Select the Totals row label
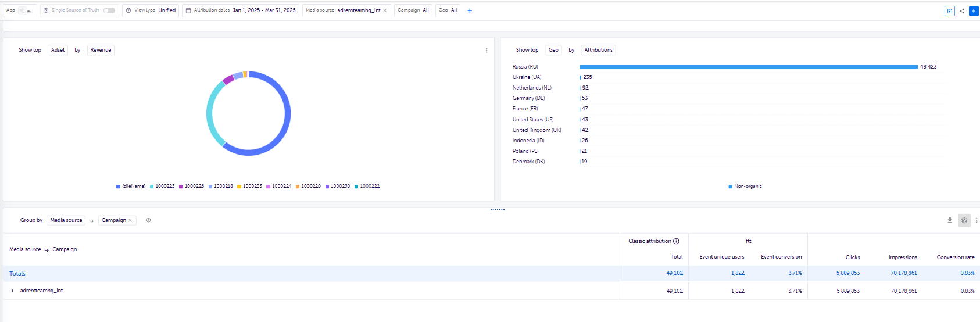 pos(17,274)
